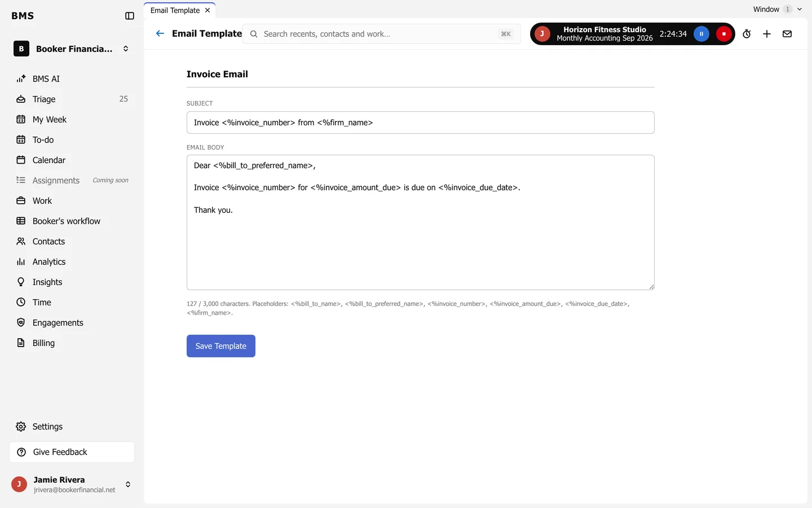Image resolution: width=812 pixels, height=508 pixels.
Task: Open BMS AI from sidebar
Action: tap(72, 79)
